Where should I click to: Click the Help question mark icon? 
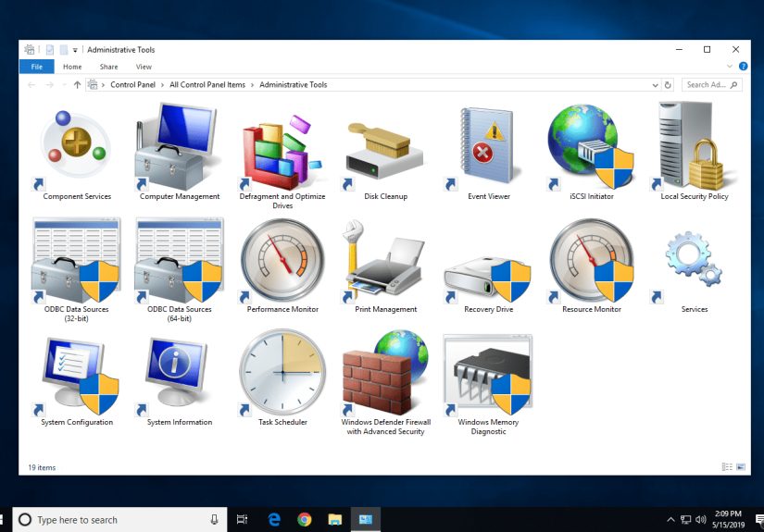(x=743, y=67)
